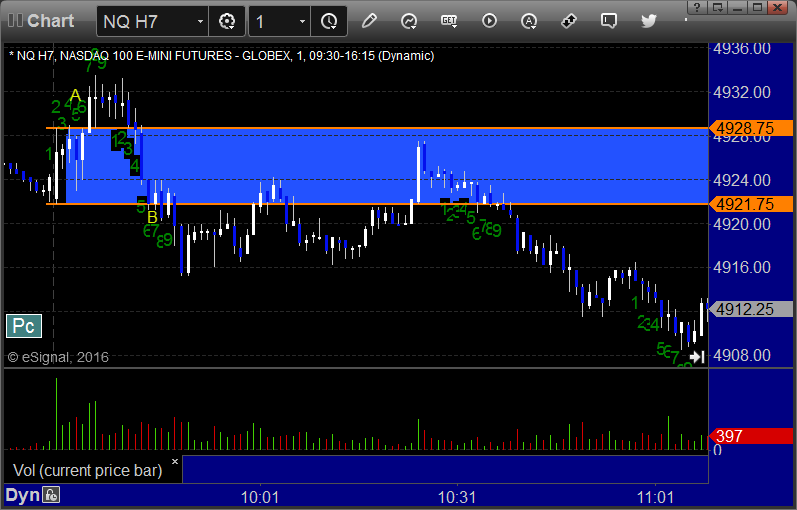797x510 pixels.
Task: Open the GET studies menu
Action: 449,21
